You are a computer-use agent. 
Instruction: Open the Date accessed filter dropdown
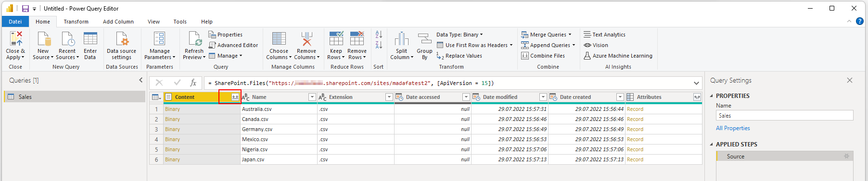(466, 97)
